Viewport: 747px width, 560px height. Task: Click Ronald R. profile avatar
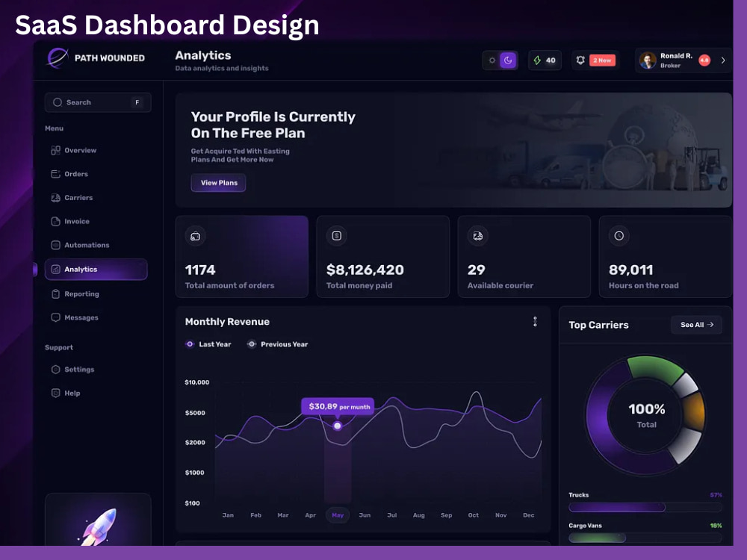click(648, 60)
